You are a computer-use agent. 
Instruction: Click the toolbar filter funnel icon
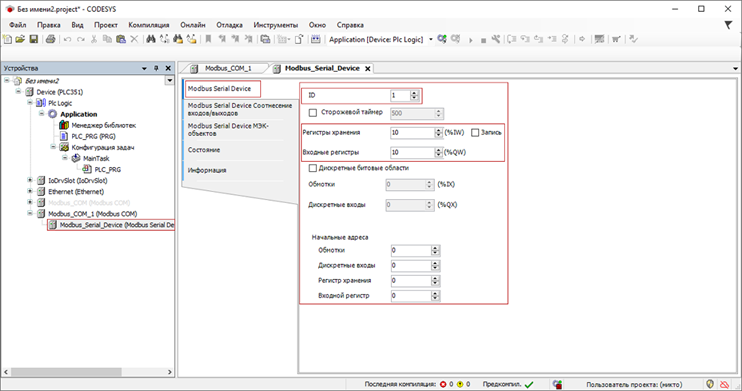(x=728, y=25)
